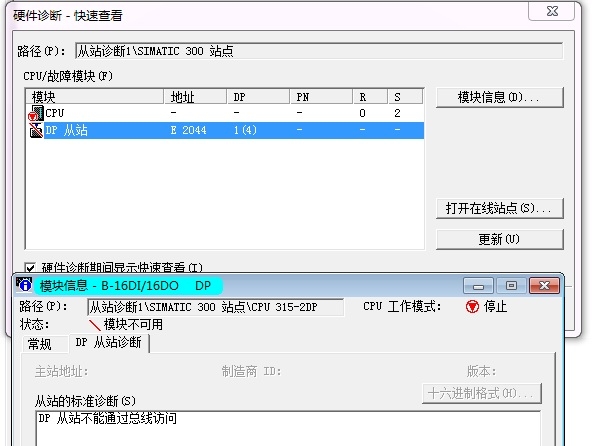Click the 模块 column header
The height and width of the screenshot is (446, 592).
[x=94, y=97]
